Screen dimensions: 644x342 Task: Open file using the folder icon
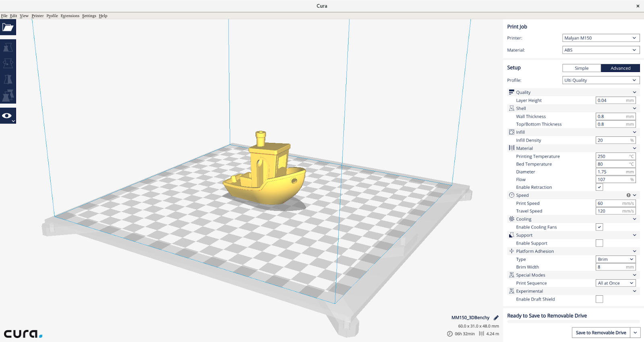tap(8, 27)
